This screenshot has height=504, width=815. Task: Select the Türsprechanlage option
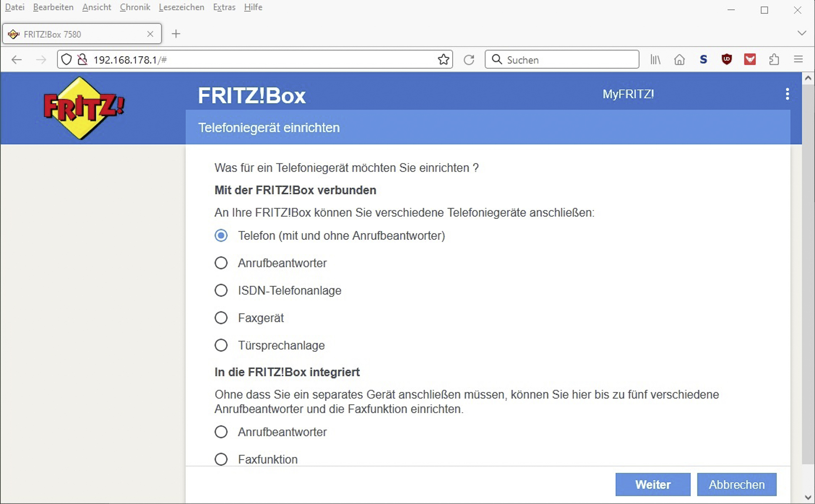(221, 345)
